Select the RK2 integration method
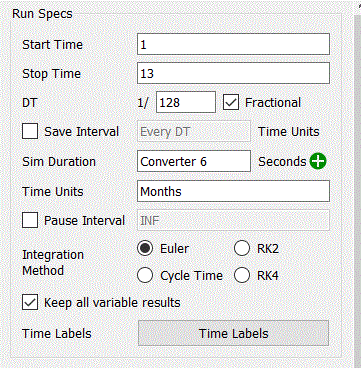The width and height of the screenshot is (361, 368). click(x=242, y=248)
